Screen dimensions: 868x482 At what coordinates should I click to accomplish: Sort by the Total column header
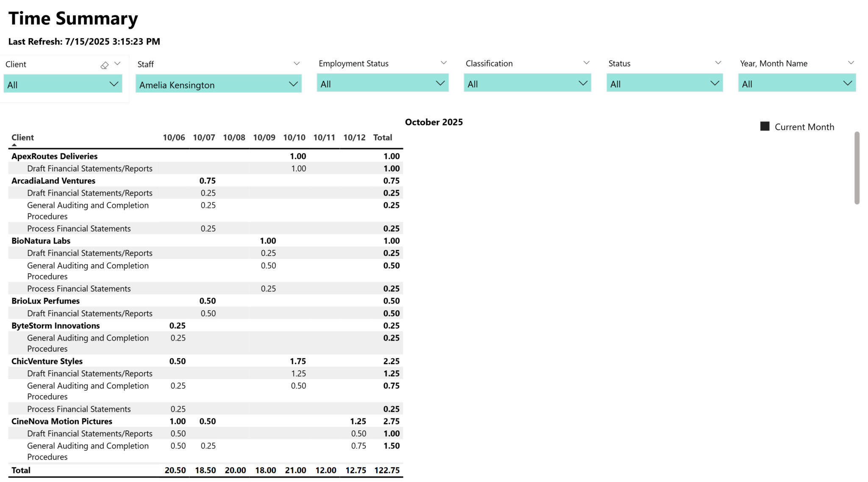pos(382,138)
